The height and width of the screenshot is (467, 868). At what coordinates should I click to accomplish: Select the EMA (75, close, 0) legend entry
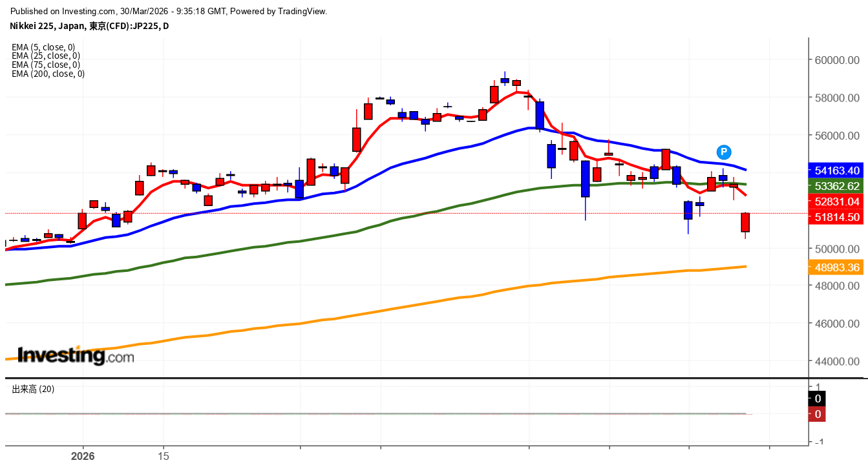(45, 65)
